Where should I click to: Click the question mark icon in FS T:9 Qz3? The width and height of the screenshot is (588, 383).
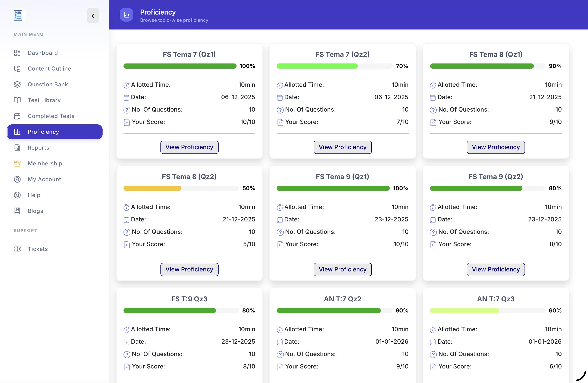[127, 355]
